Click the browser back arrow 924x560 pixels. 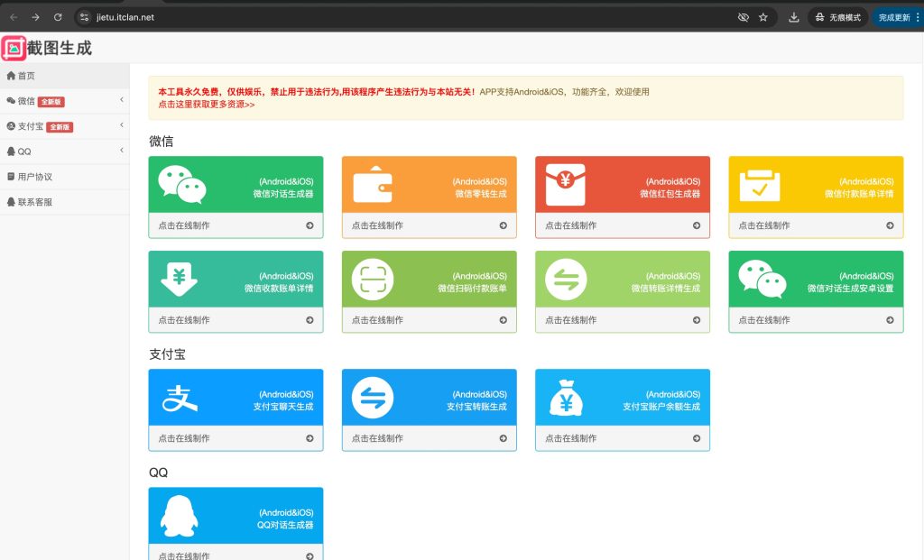tap(14, 17)
